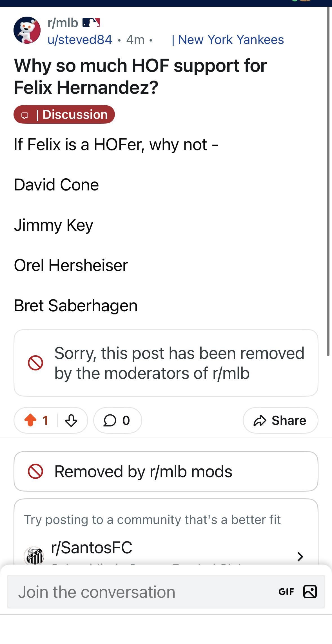
Task: Downvote the Felix Hernandez post
Action: click(x=71, y=421)
